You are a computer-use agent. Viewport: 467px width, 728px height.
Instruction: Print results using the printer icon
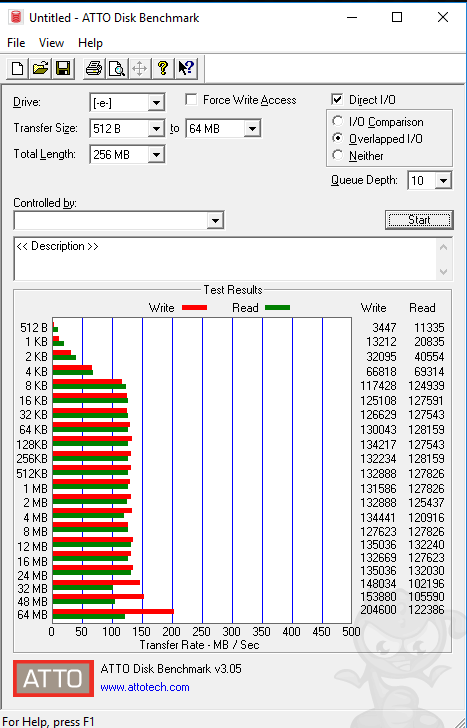click(94, 69)
